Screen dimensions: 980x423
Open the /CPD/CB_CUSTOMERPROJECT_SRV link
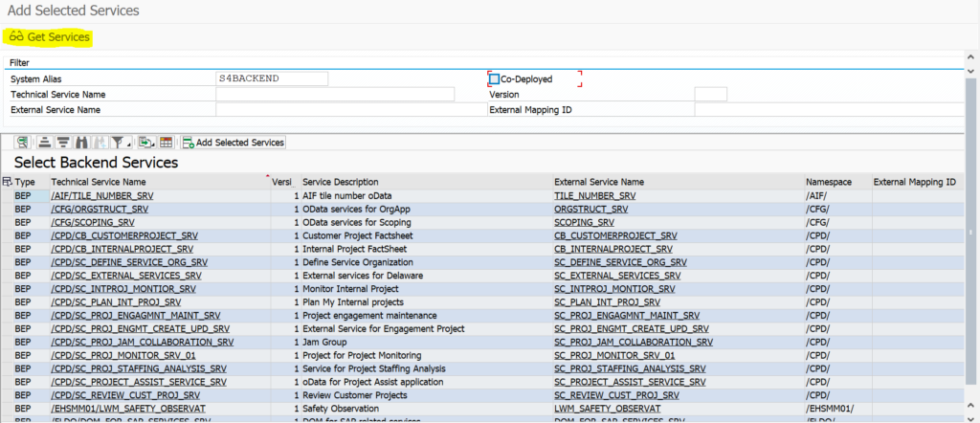pos(124,235)
